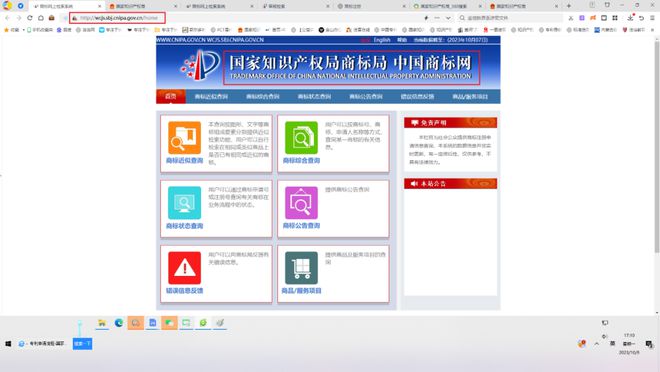Select 商标综合查询 in the navigation bar
Viewport: 660px width, 372px height.
(263, 97)
